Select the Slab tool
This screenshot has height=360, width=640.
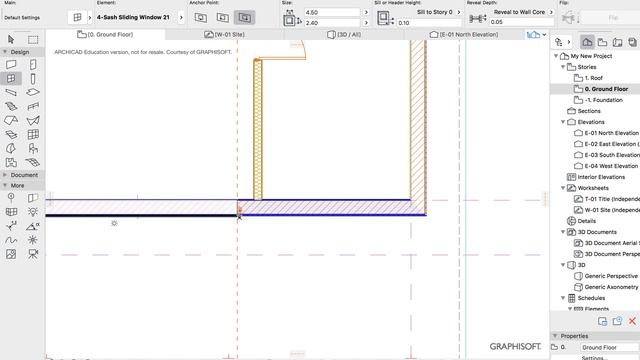click(33, 92)
